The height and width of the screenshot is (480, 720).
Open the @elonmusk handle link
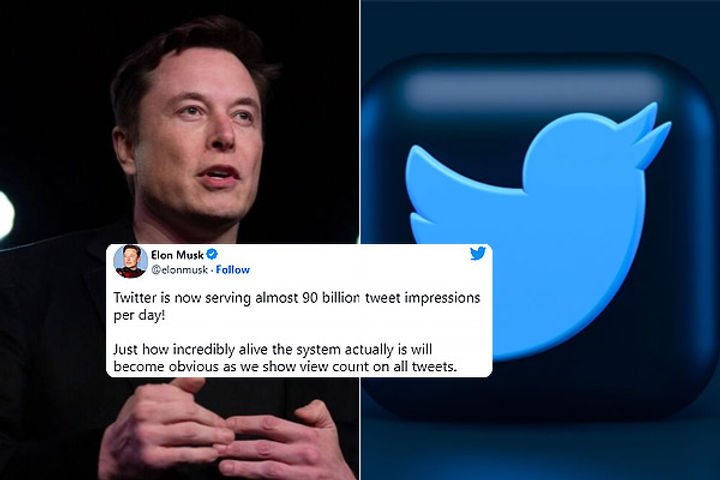pyautogui.click(x=180, y=270)
